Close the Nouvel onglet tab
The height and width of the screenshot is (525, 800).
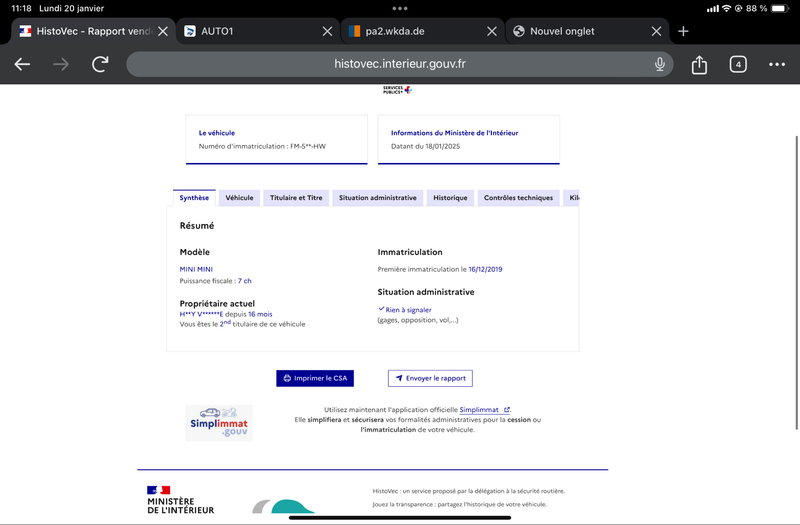(657, 31)
